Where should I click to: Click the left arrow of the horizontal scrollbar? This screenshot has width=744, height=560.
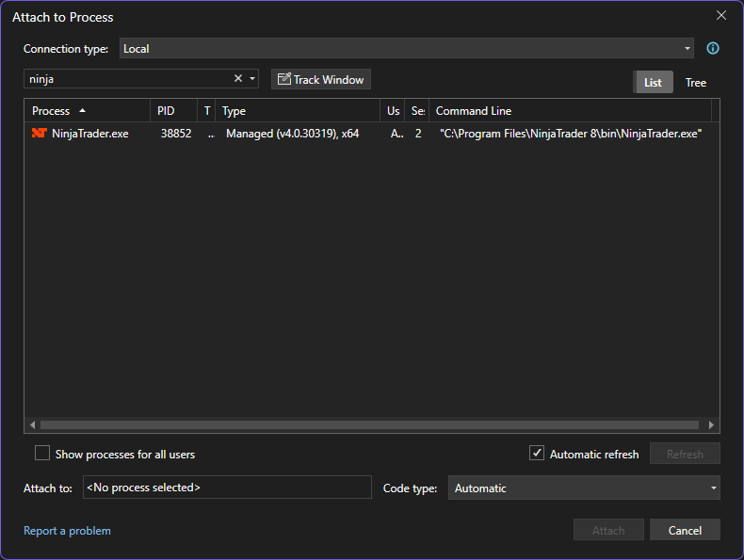tap(32, 424)
